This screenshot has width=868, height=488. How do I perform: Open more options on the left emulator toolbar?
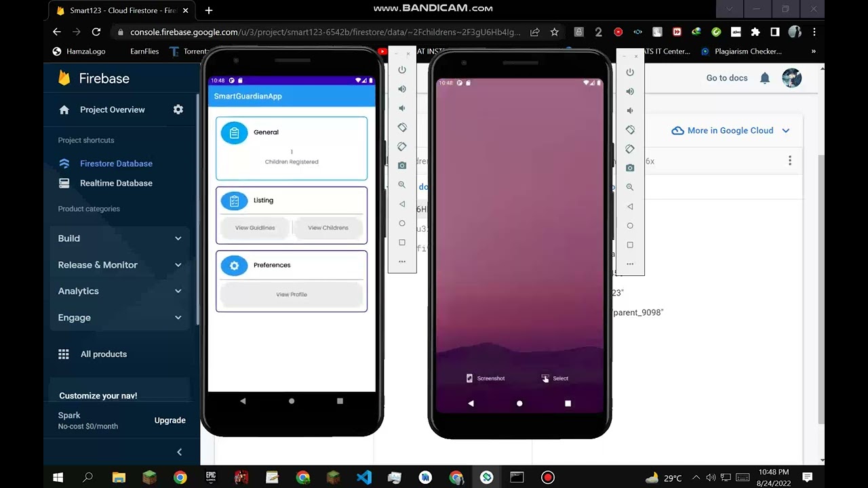click(402, 262)
